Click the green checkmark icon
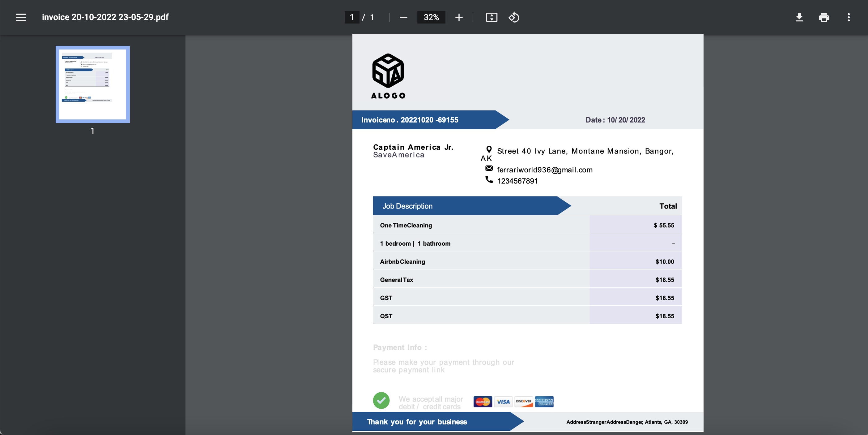This screenshot has height=435, width=868. pos(381,400)
